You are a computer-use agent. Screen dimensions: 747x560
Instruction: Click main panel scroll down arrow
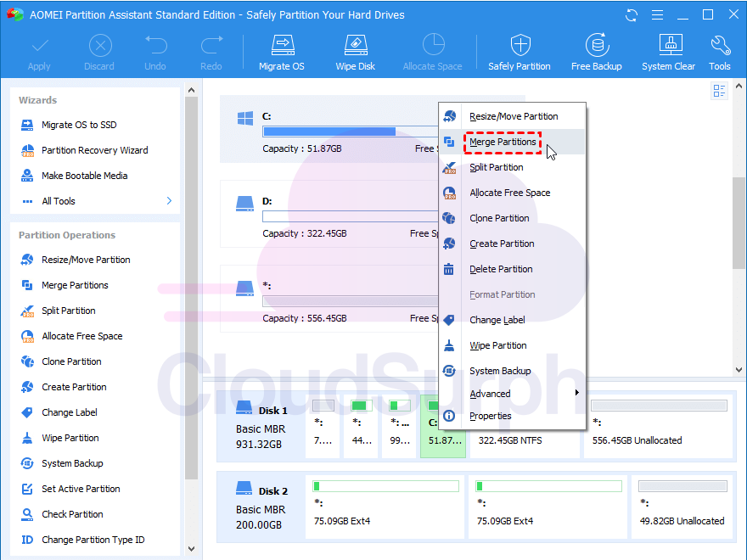click(x=739, y=370)
